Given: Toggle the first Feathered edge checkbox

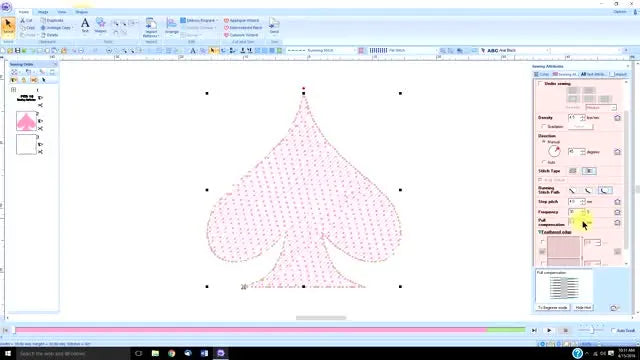Looking at the screenshot, I should [542, 242].
